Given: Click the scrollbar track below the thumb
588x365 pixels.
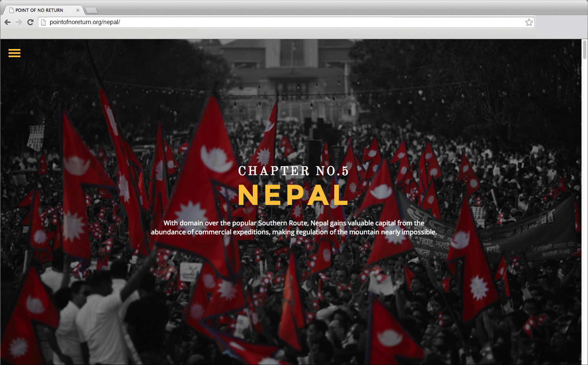Looking at the screenshot, I should click(x=585, y=212).
